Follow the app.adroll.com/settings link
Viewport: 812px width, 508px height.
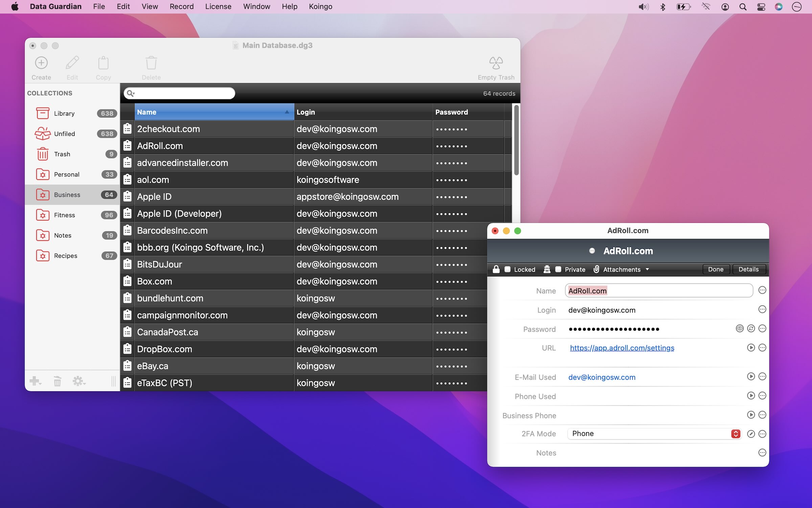(x=622, y=348)
